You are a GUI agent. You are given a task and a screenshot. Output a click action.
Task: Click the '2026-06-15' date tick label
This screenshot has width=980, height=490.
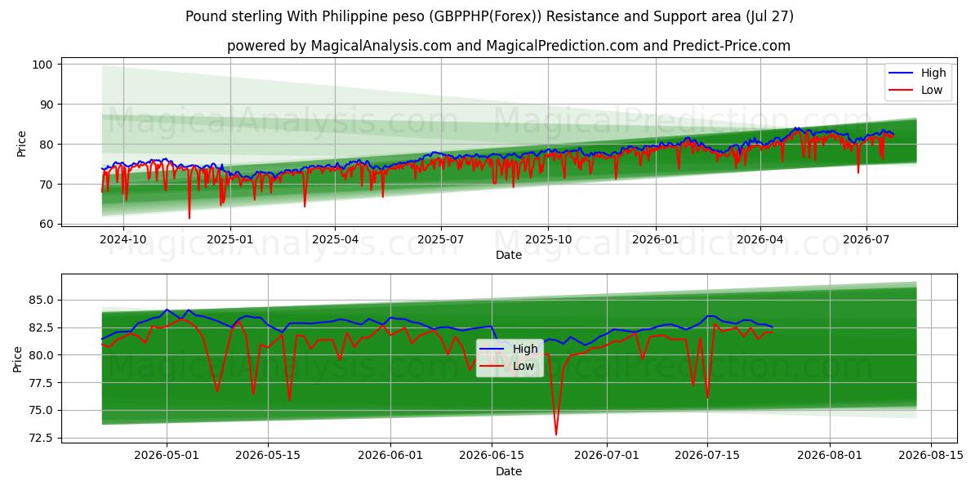(492, 454)
